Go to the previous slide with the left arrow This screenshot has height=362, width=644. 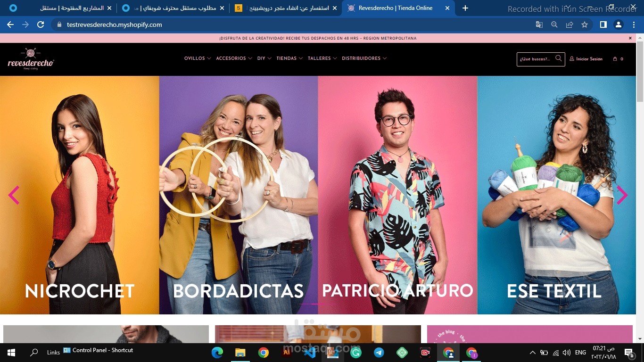[x=14, y=195]
